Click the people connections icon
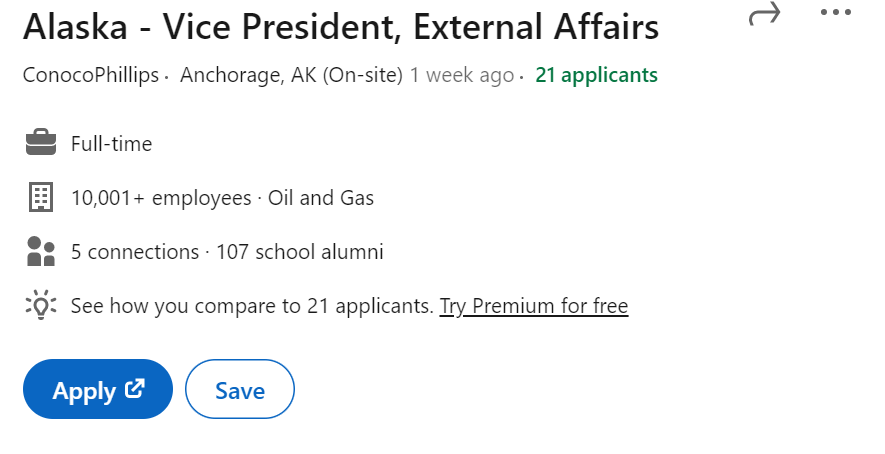Screen dimensions: 885x454 click(x=41, y=251)
